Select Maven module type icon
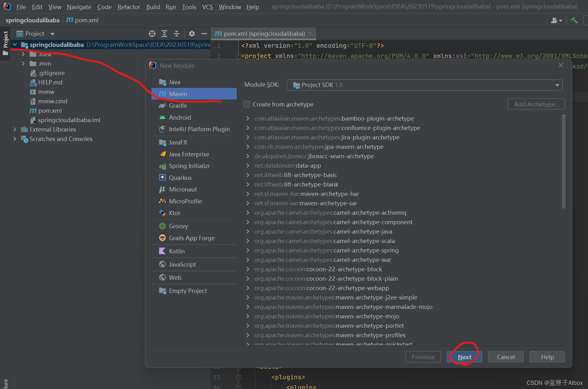Screen dimensions: 588x389 click(x=162, y=94)
